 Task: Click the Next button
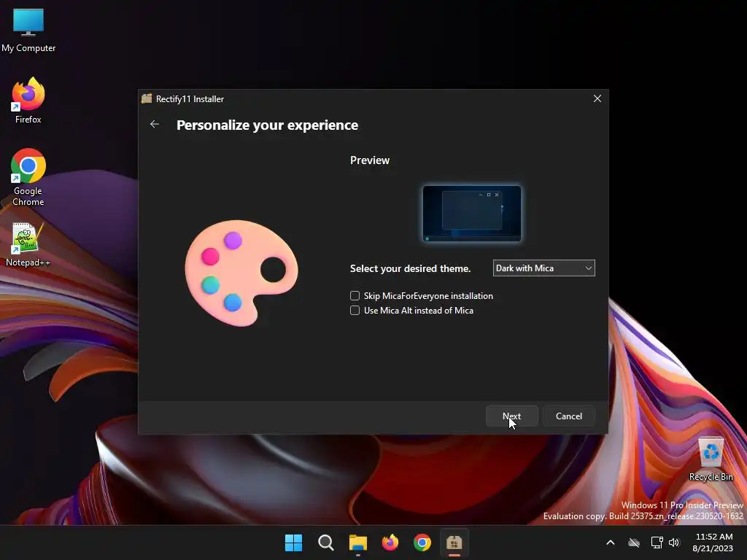(511, 416)
